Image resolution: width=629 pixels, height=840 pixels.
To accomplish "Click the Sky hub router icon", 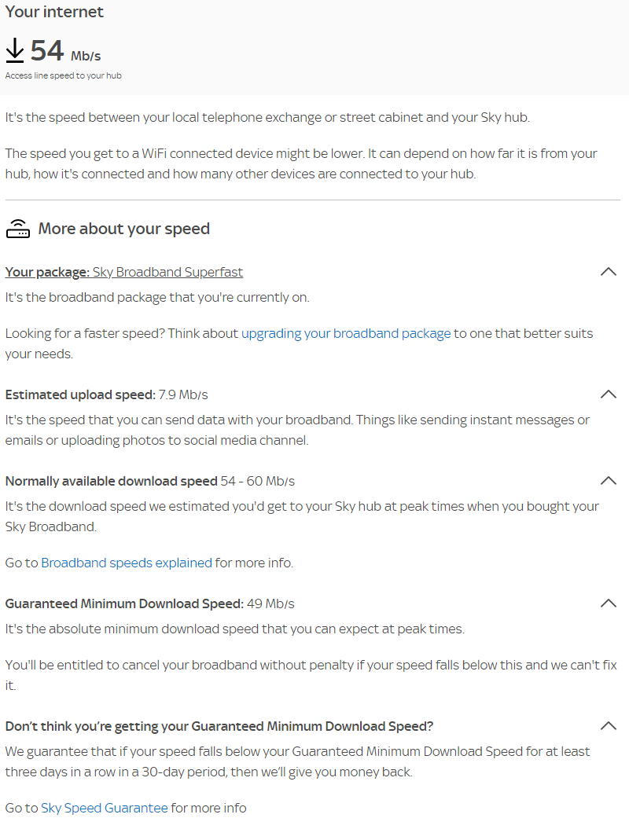I will 18,228.
